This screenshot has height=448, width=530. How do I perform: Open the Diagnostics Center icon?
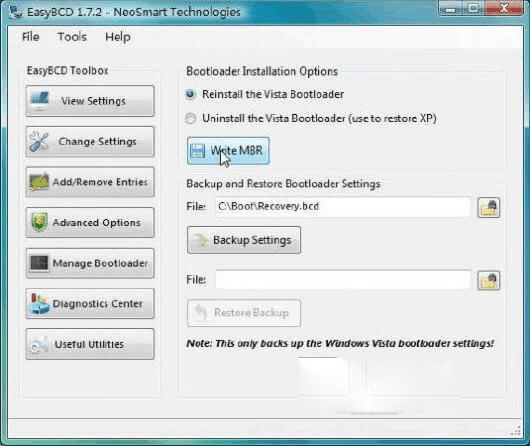click(x=39, y=303)
